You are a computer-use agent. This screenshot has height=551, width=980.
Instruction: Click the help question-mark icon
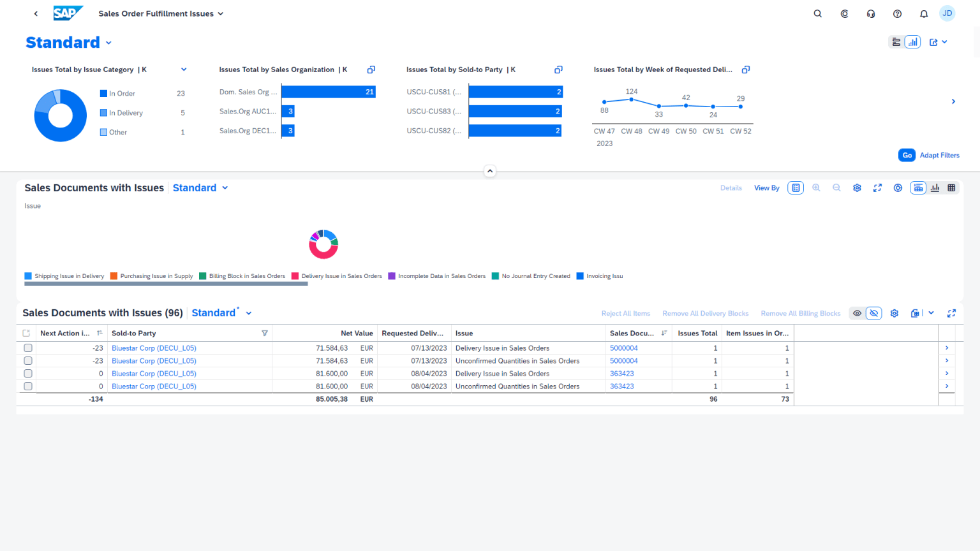[x=897, y=13]
